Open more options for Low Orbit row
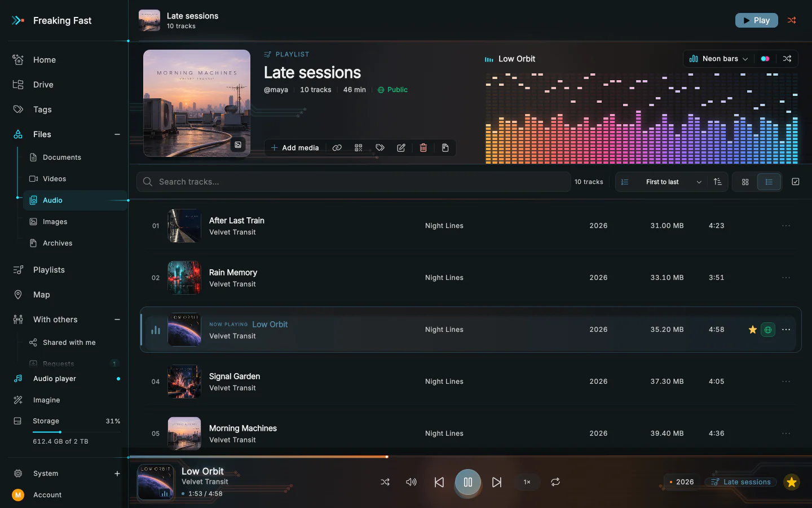 786,330
